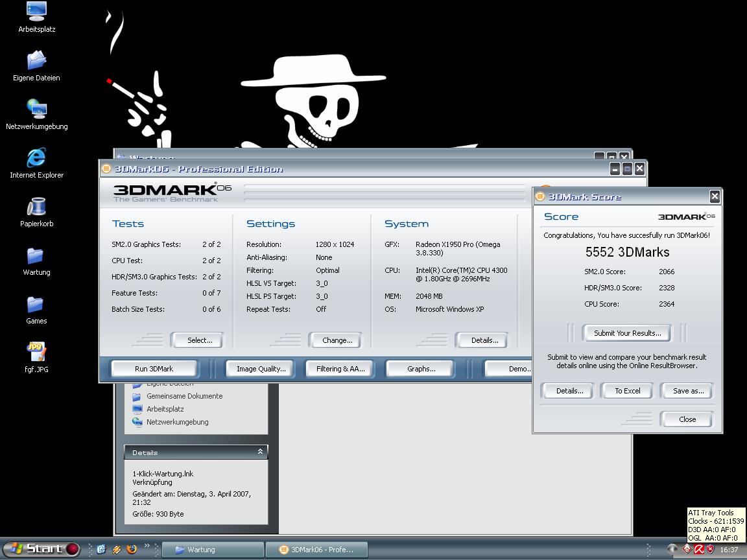
Task: Open the Start menu
Action: coord(41,549)
